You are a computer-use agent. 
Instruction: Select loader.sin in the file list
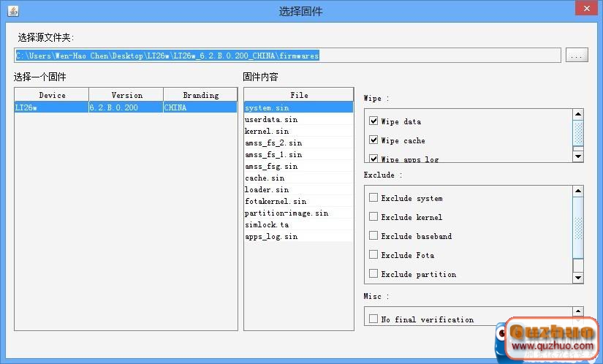299,189
